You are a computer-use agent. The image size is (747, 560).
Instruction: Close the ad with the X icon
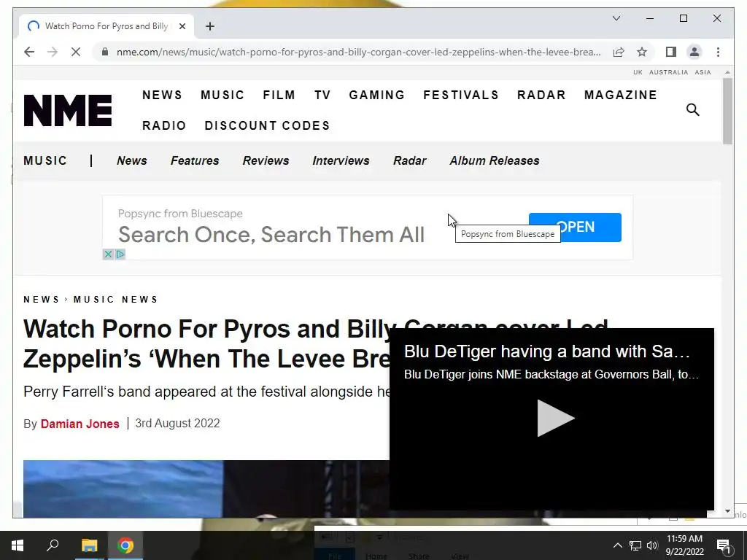(x=108, y=254)
